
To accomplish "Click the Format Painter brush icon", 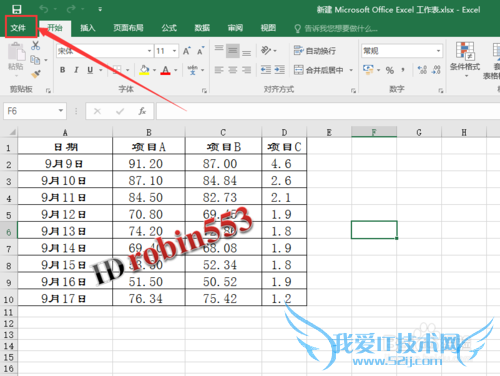I will (35, 74).
